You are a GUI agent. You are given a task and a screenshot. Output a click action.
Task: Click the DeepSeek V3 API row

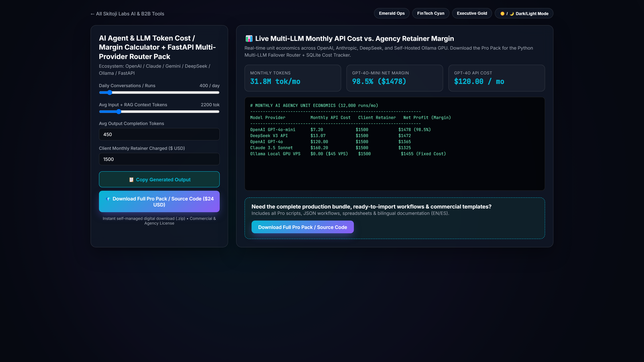330,136
